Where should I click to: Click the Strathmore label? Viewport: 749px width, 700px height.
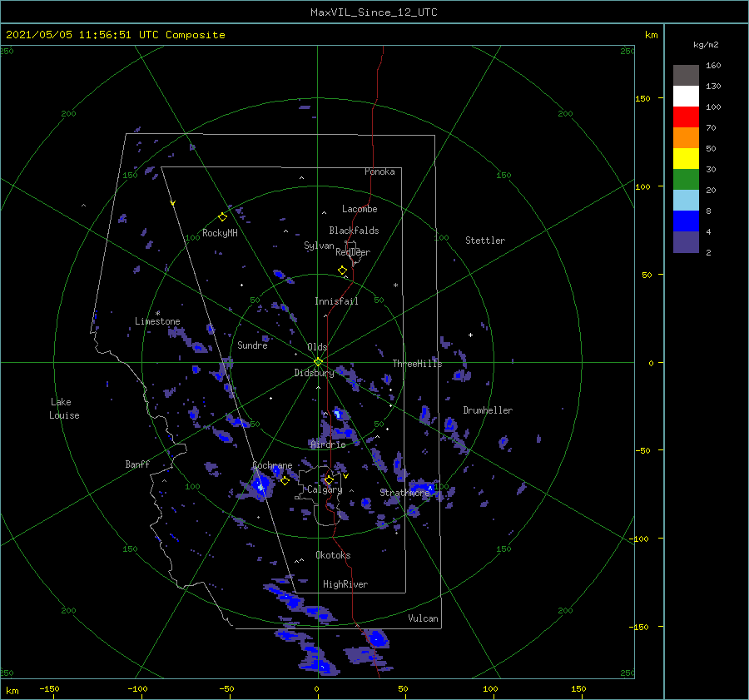[404, 493]
